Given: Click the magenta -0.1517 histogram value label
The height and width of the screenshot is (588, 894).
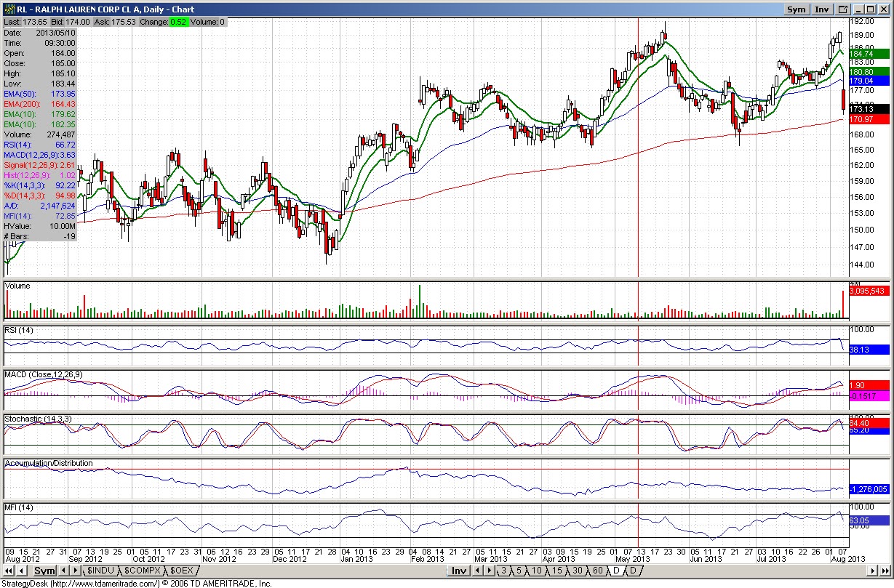Looking at the screenshot, I should 869,395.
